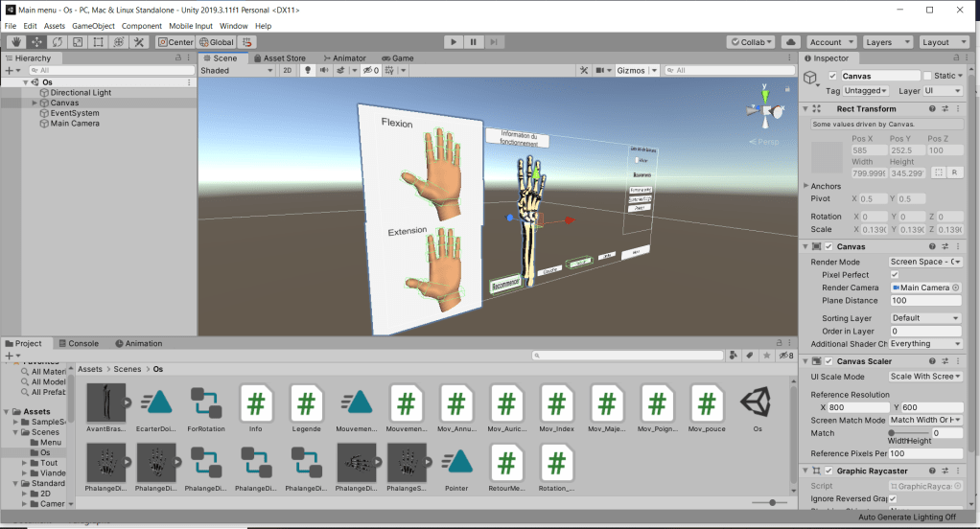The height and width of the screenshot is (529, 980).
Task: Select the Hand tool in toolbar
Action: [x=16, y=42]
